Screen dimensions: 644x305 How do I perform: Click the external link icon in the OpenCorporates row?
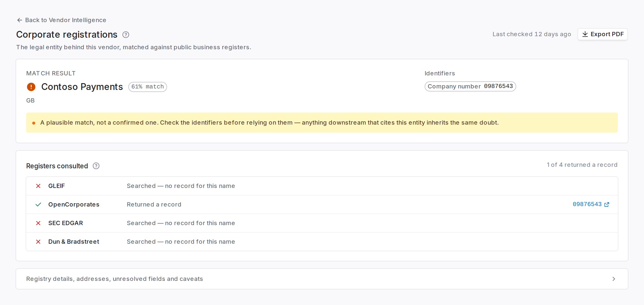[607, 205]
